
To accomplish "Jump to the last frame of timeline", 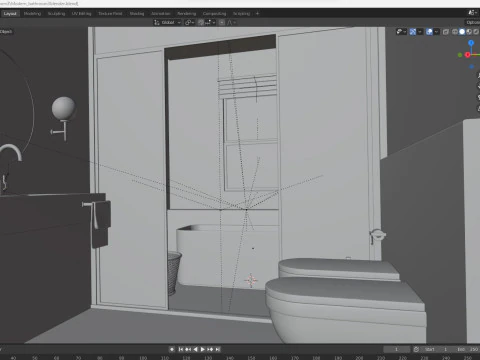I will coord(218,349).
